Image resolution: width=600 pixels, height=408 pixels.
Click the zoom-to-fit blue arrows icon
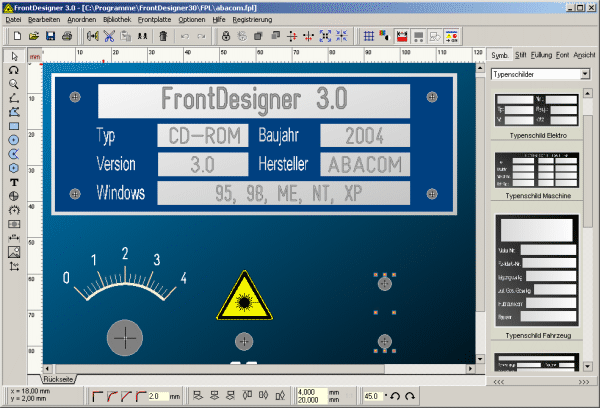click(325, 36)
